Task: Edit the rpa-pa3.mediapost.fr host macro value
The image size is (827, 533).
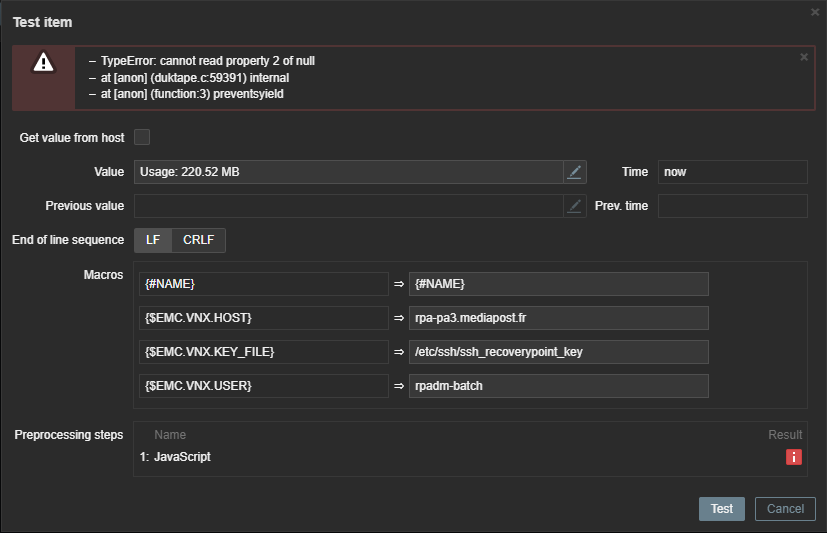Action: 558,318
